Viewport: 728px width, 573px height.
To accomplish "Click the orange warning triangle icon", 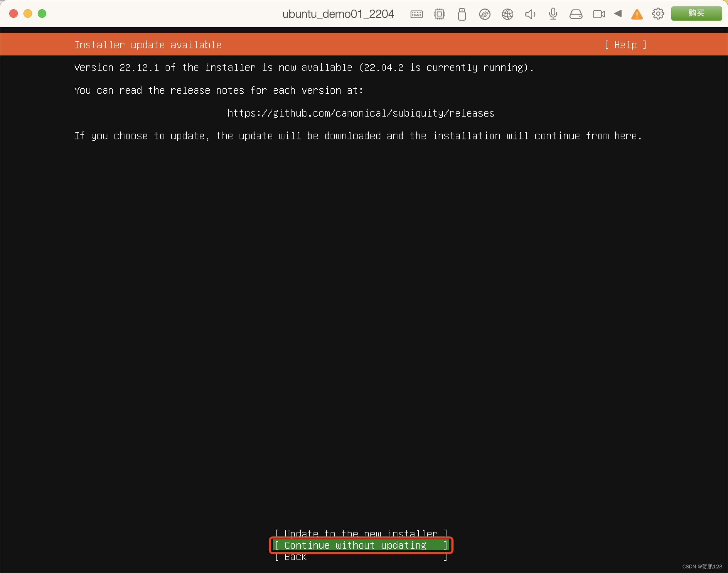I will [637, 14].
